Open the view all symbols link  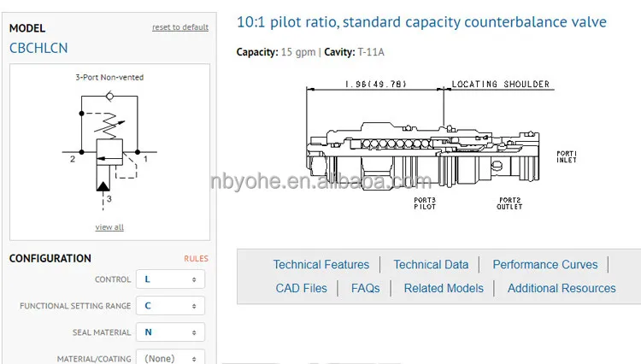(109, 227)
